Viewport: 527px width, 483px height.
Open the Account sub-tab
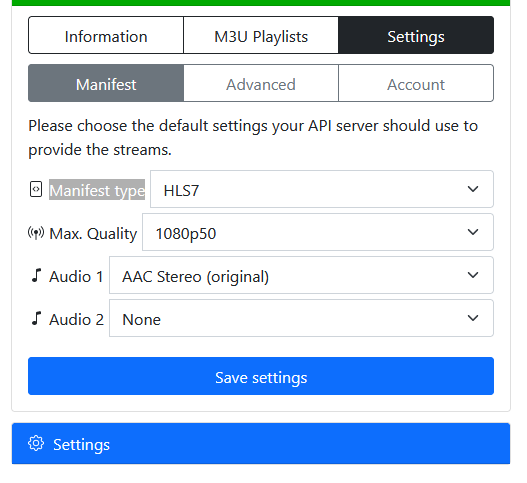tap(416, 83)
